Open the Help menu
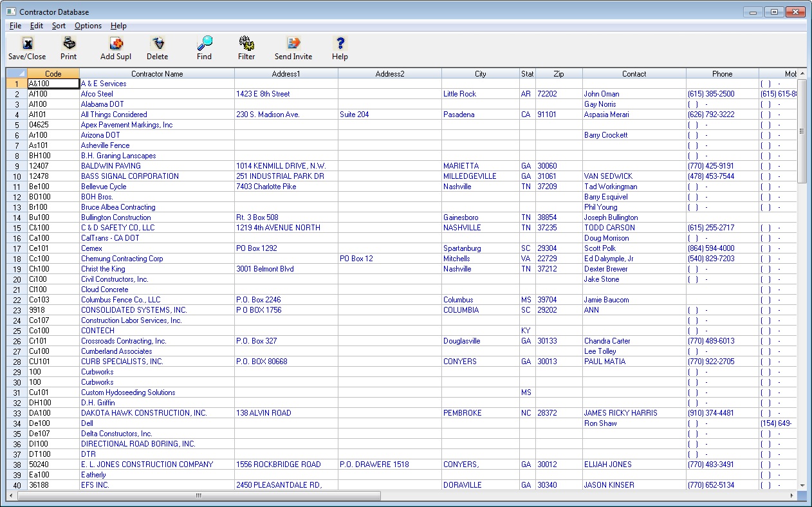Image resolution: width=812 pixels, height=507 pixels. coord(118,26)
